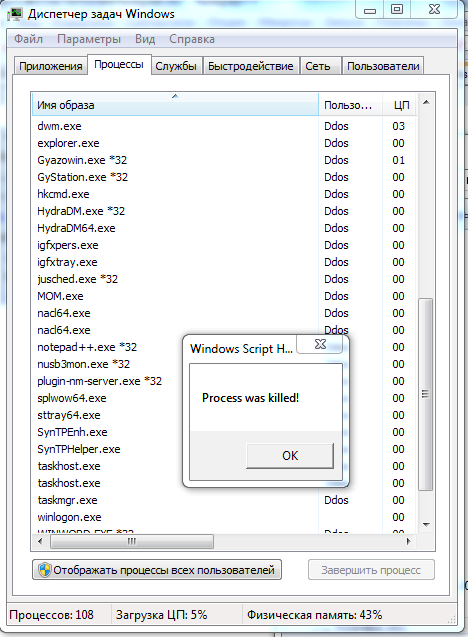Screen dimensions: 468x637
Task: Open the Параметры menu
Action: (89, 39)
